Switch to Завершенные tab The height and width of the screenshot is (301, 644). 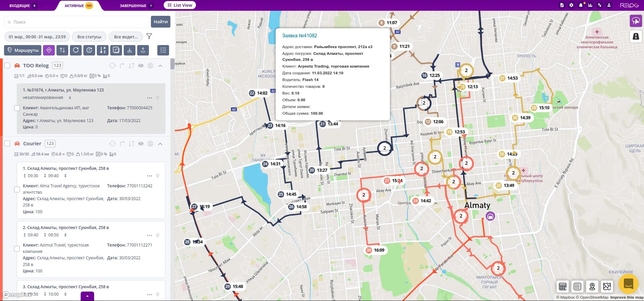[136, 6]
